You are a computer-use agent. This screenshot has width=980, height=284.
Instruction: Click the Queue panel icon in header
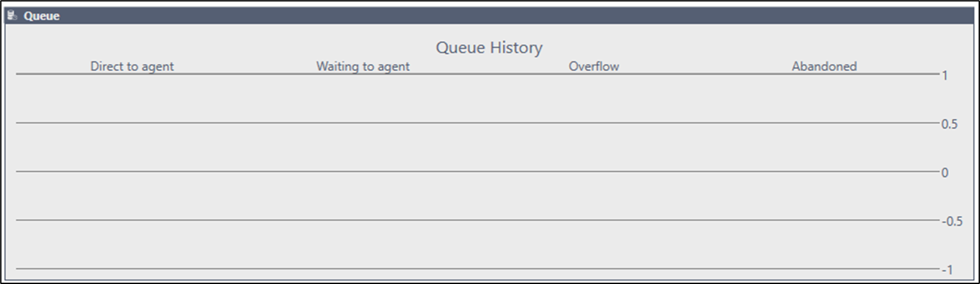click(13, 16)
